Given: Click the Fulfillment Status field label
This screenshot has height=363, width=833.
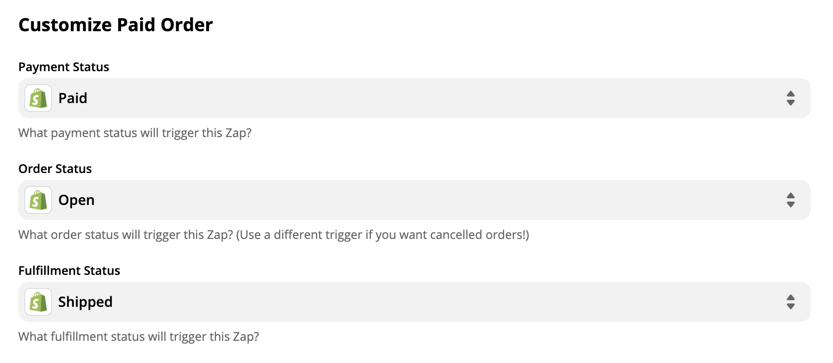Looking at the screenshot, I should (x=69, y=271).
